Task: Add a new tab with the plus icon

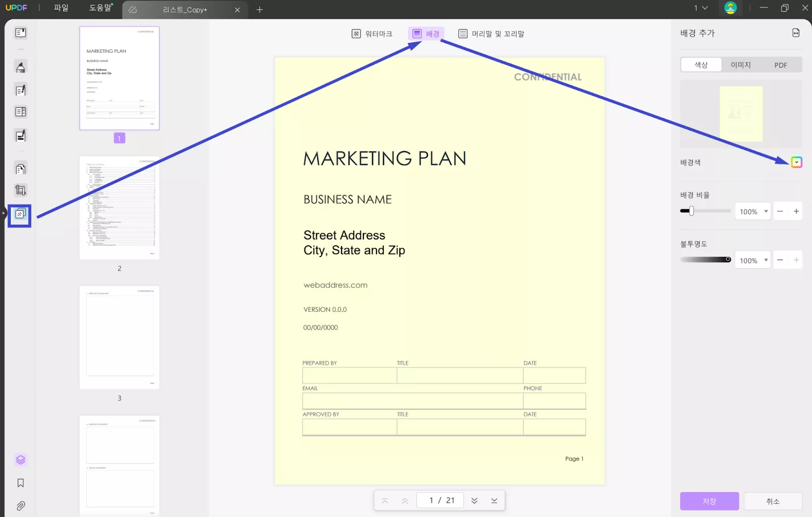Action: (260, 10)
